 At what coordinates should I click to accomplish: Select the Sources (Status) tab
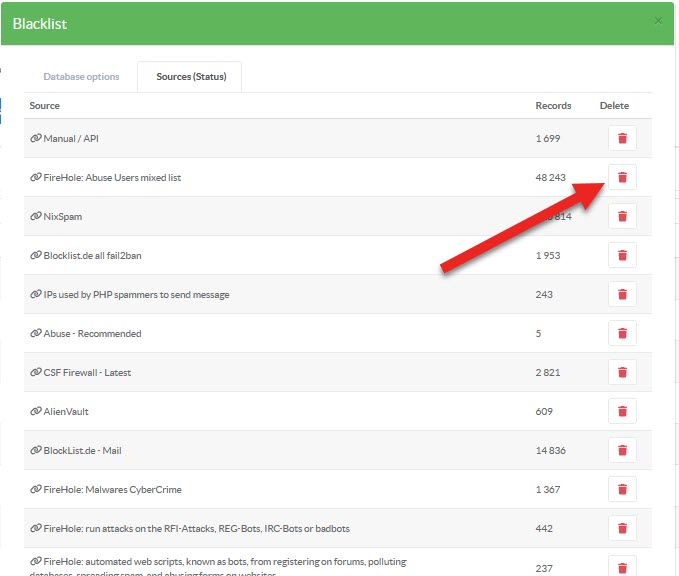click(191, 77)
